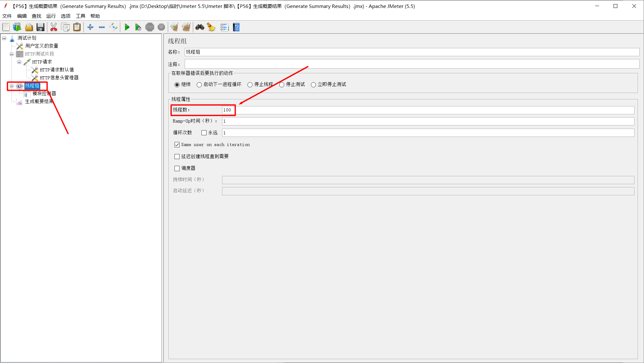Open the 工具 menu
Image resolution: width=644 pixels, height=363 pixels.
coord(81,16)
